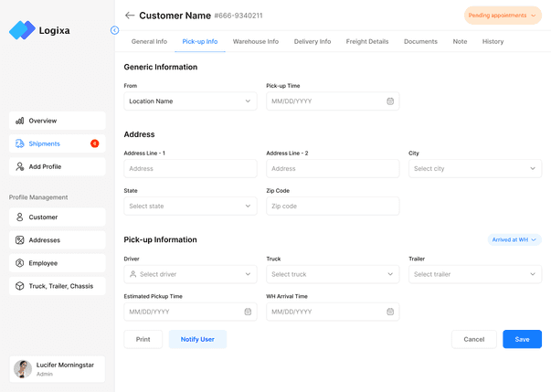Expand the Select trailer dropdown

(x=475, y=274)
